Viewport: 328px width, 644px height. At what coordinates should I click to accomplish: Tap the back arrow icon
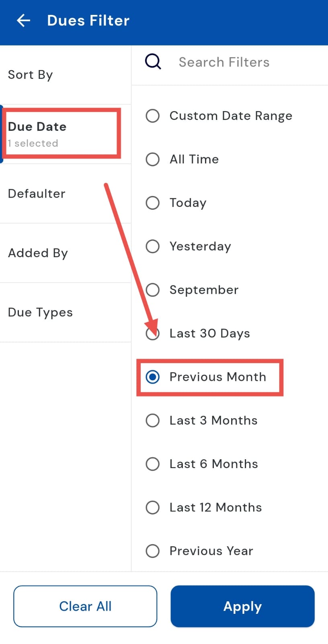coord(24,21)
